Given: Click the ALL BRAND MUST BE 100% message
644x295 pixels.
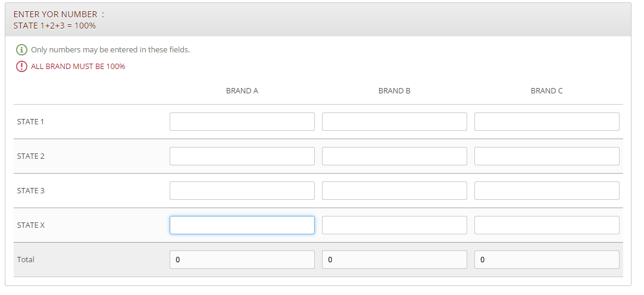Looking at the screenshot, I should (x=78, y=67).
